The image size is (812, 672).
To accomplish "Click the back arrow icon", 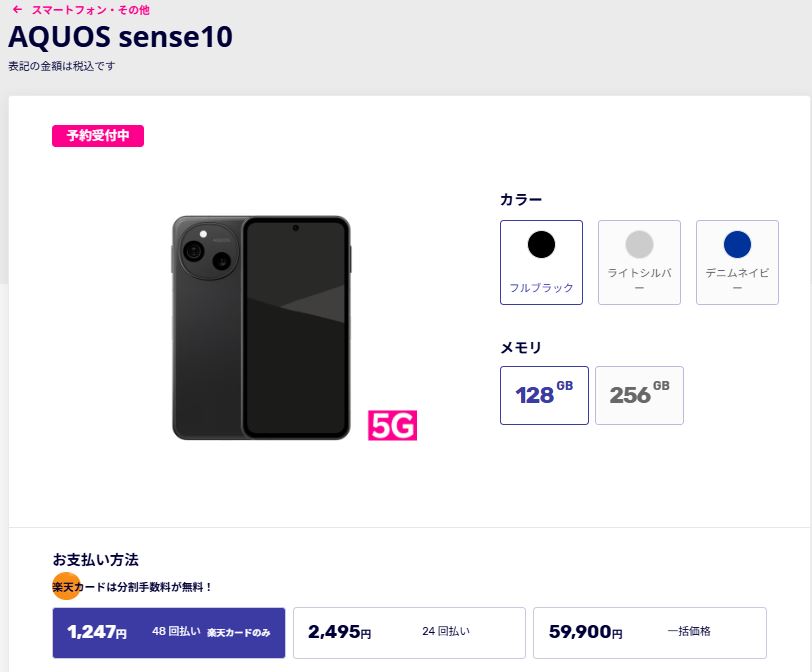I will click(x=17, y=10).
